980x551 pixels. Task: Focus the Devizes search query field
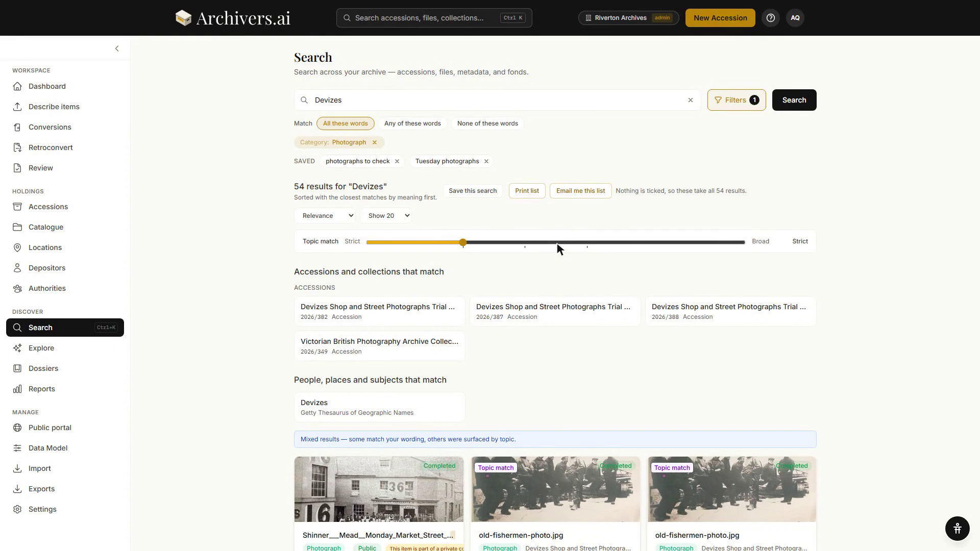point(497,100)
